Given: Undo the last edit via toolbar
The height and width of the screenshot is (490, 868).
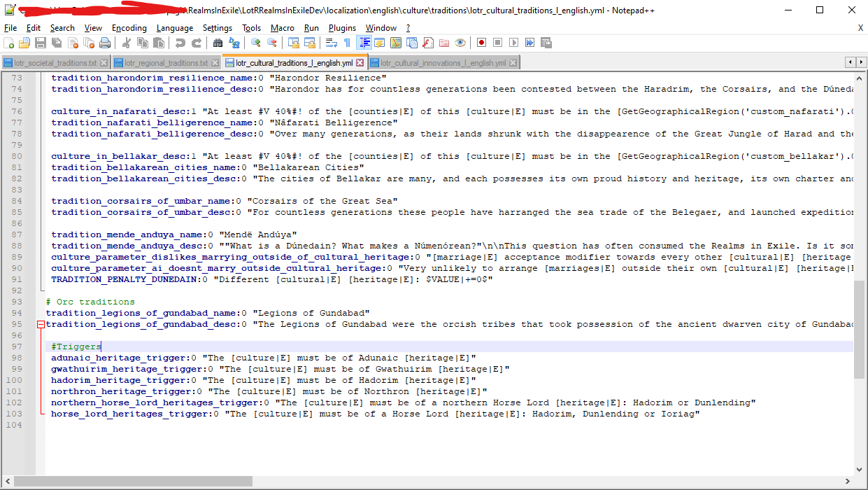Looking at the screenshot, I should 180,43.
